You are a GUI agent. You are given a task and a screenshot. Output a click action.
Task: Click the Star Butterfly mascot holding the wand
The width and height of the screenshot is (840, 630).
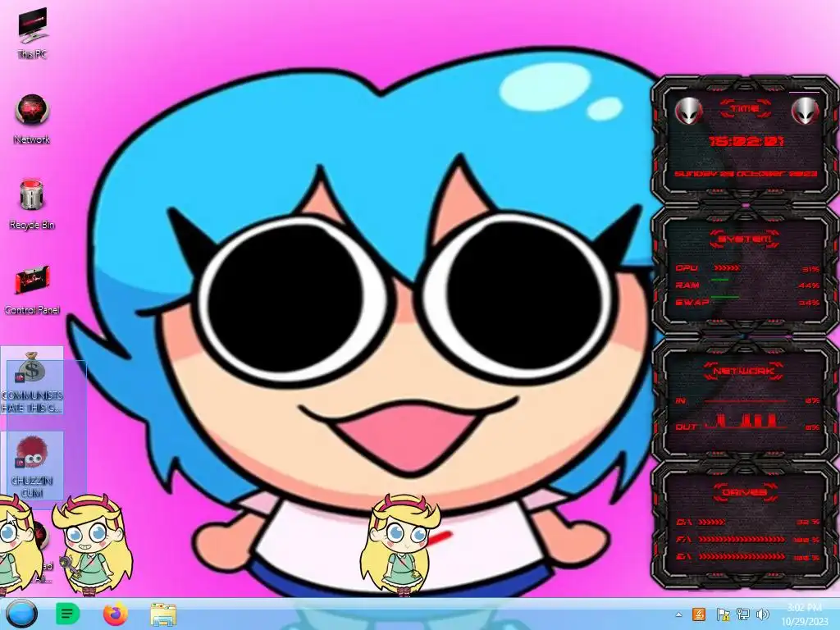click(x=92, y=545)
